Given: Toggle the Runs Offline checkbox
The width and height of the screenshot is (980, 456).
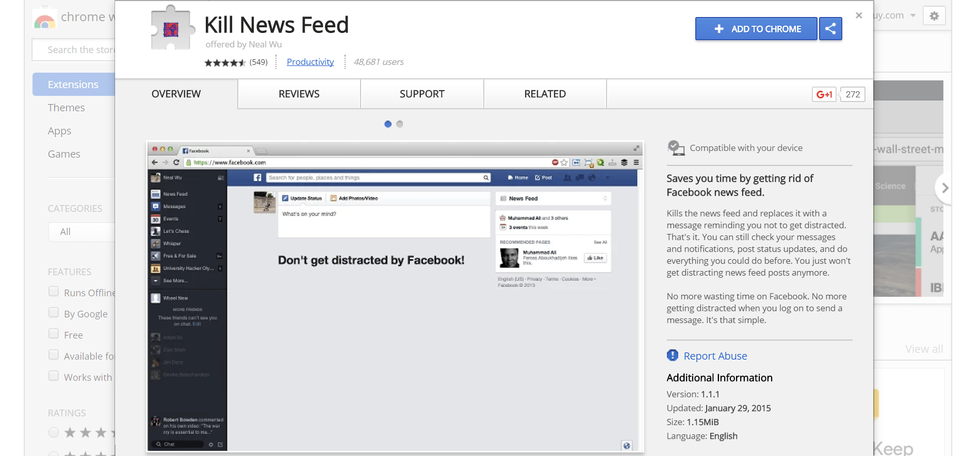Looking at the screenshot, I should coord(54,292).
